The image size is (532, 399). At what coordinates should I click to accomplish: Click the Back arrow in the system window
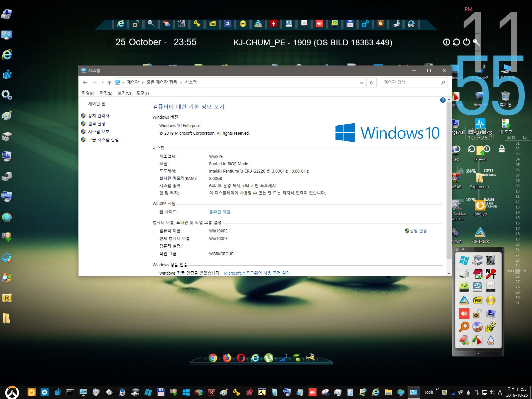(x=85, y=82)
